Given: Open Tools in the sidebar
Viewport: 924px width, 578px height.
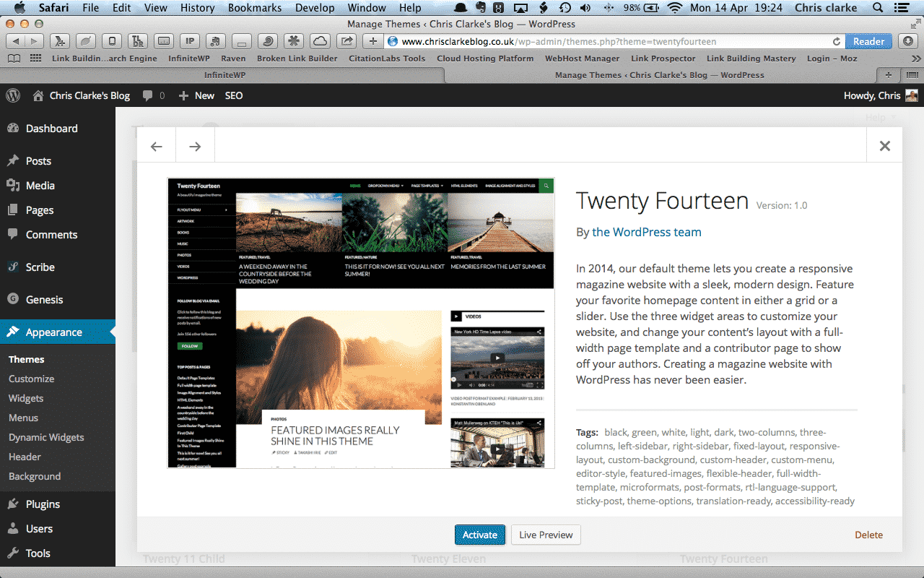Looking at the screenshot, I should coord(58,553).
